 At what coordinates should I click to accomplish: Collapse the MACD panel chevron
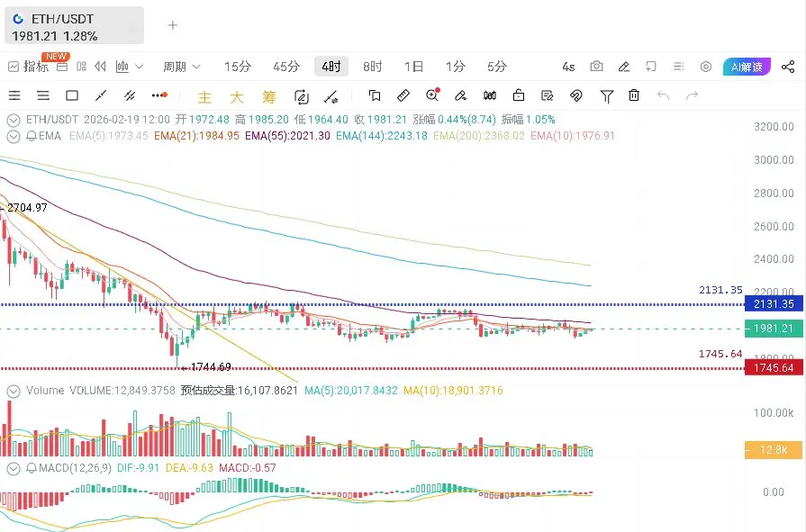(x=14, y=469)
